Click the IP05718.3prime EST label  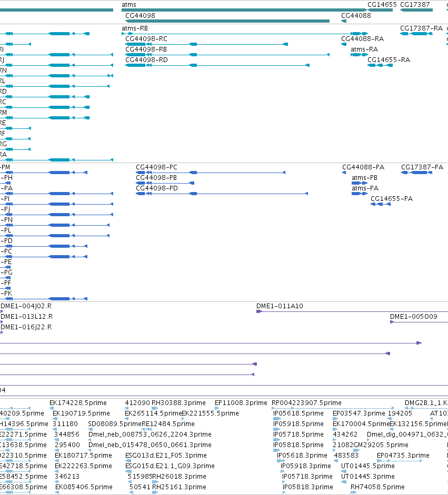(x=307, y=477)
